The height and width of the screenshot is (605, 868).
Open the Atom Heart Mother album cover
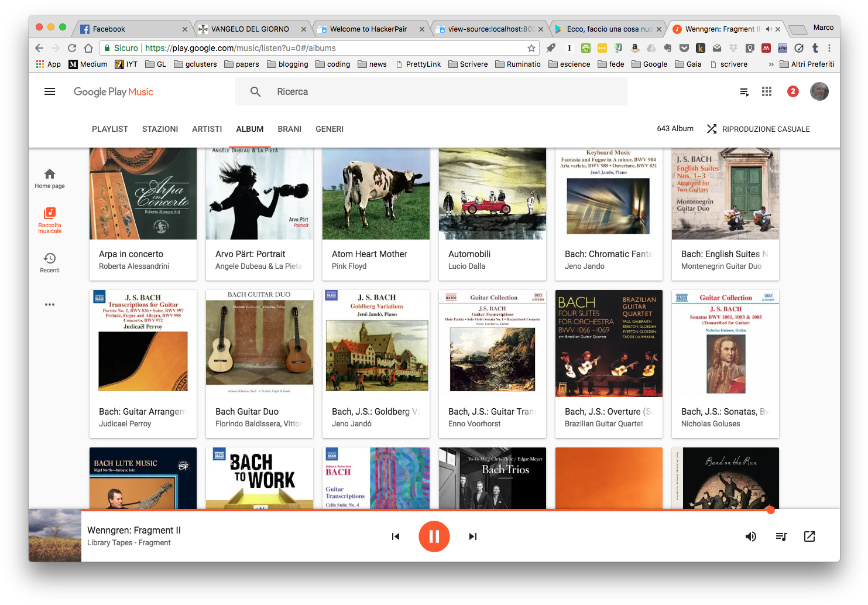(376, 194)
